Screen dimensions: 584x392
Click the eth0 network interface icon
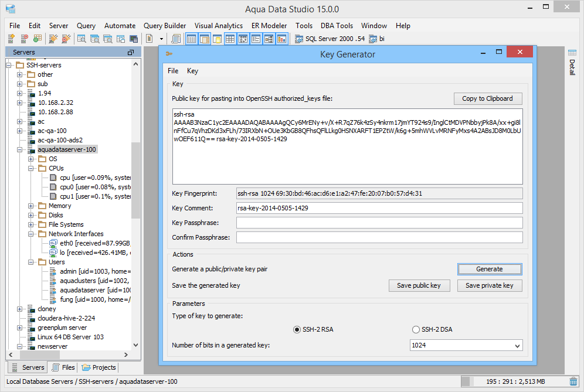(x=53, y=243)
